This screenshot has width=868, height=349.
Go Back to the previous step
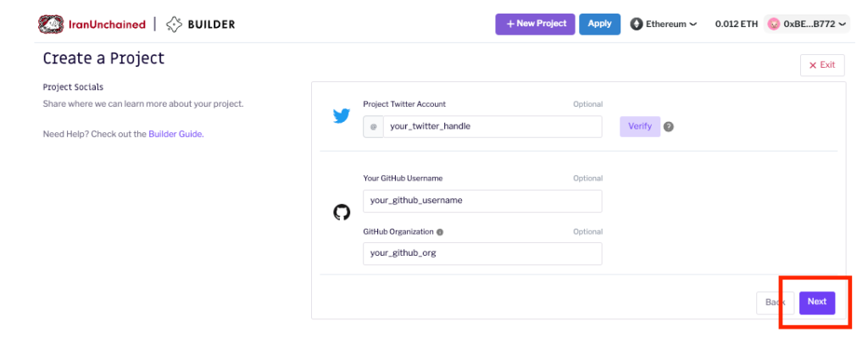(775, 302)
